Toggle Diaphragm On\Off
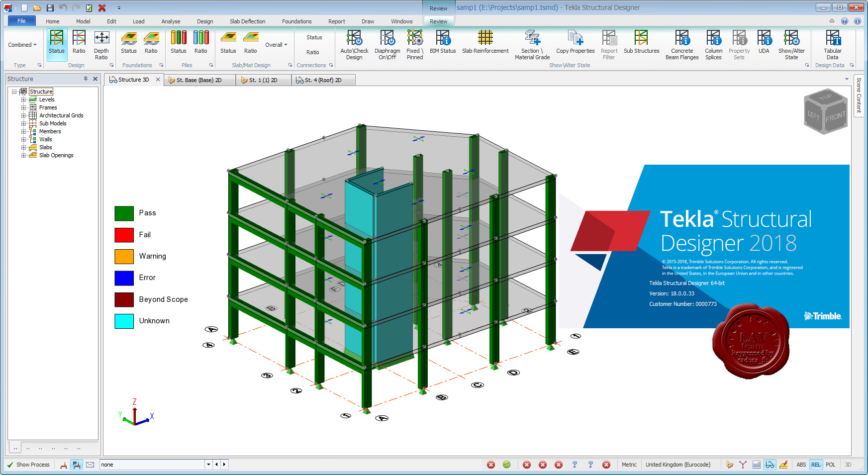This screenshot has width=868, height=475. (387, 45)
